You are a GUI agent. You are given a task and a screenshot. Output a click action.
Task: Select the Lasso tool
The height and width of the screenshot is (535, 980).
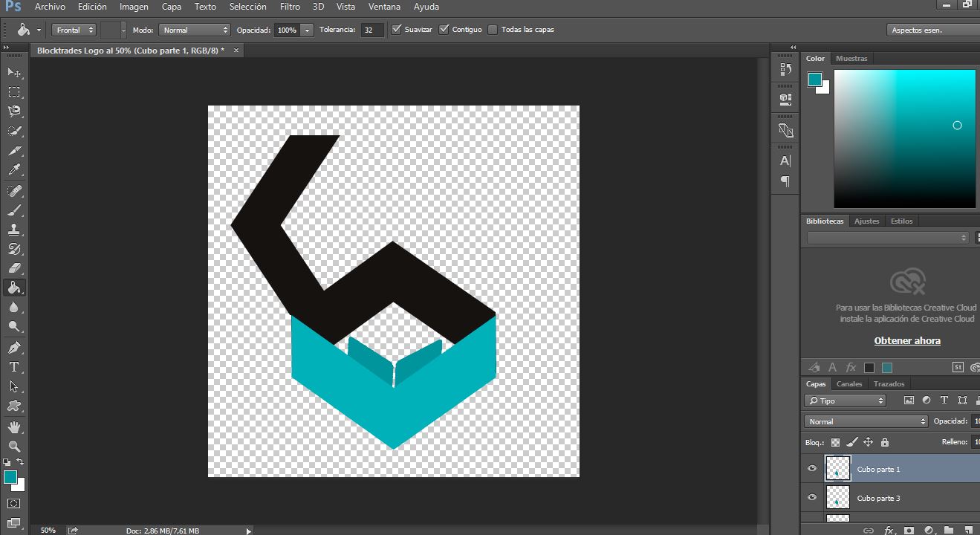14,111
